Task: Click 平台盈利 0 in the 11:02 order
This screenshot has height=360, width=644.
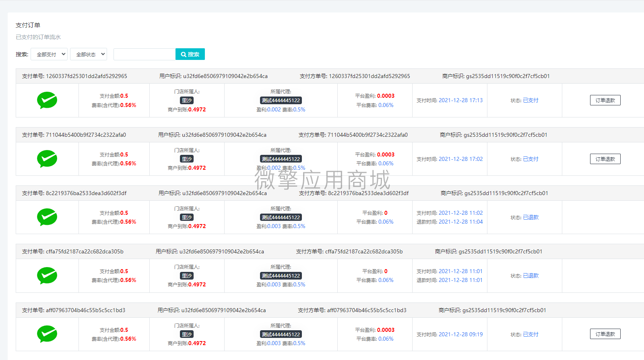Action: (x=375, y=213)
